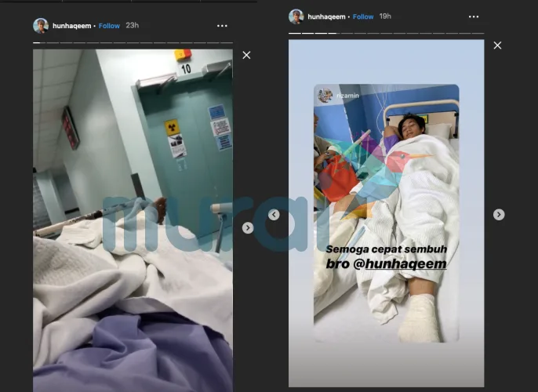Screen dimensions: 538x392
Task: Click the story progress bar on left story
Action: [x=133, y=42]
